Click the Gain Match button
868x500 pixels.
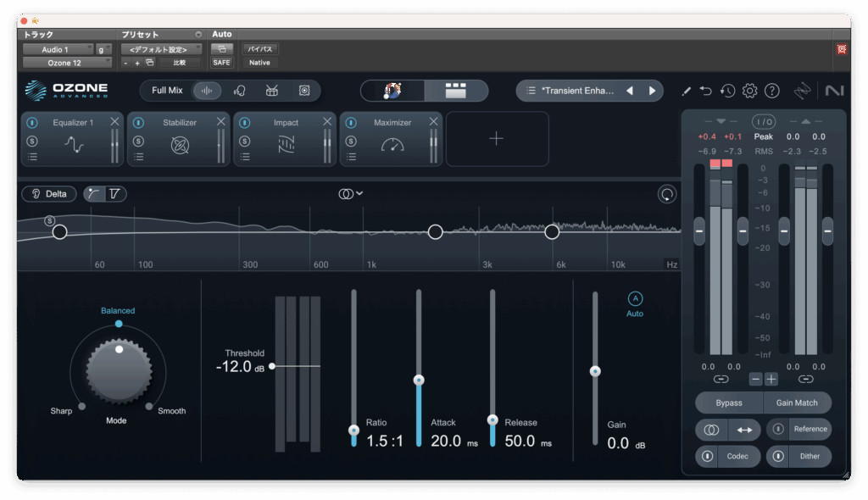pos(797,403)
